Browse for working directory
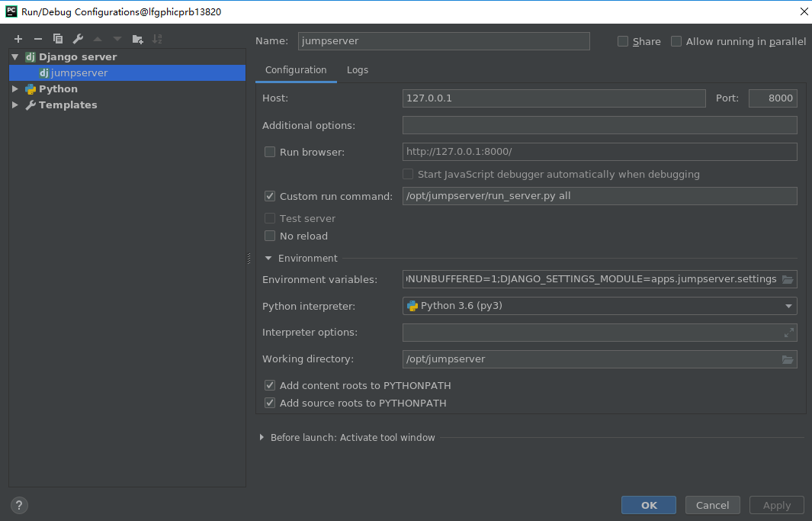Screen dimensions: 812x521 (788, 359)
